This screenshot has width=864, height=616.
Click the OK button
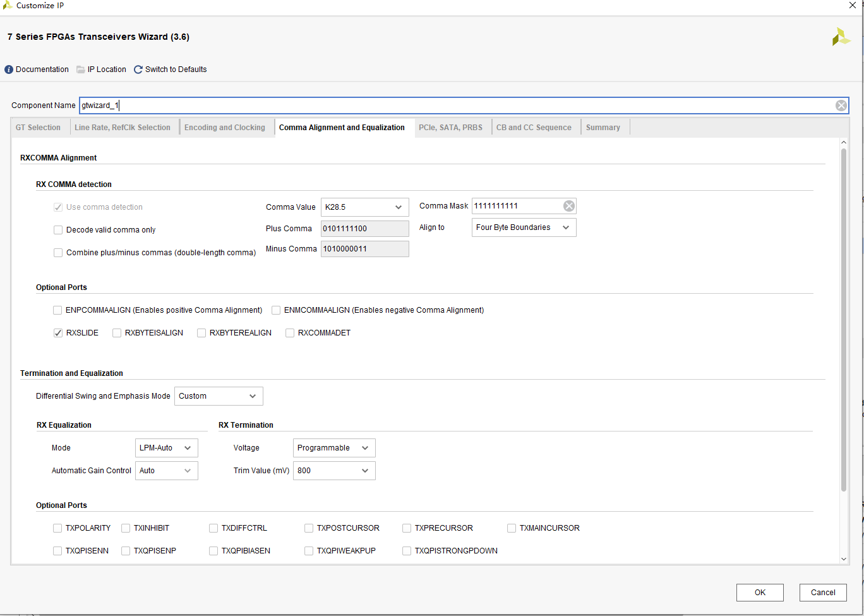click(760, 593)
